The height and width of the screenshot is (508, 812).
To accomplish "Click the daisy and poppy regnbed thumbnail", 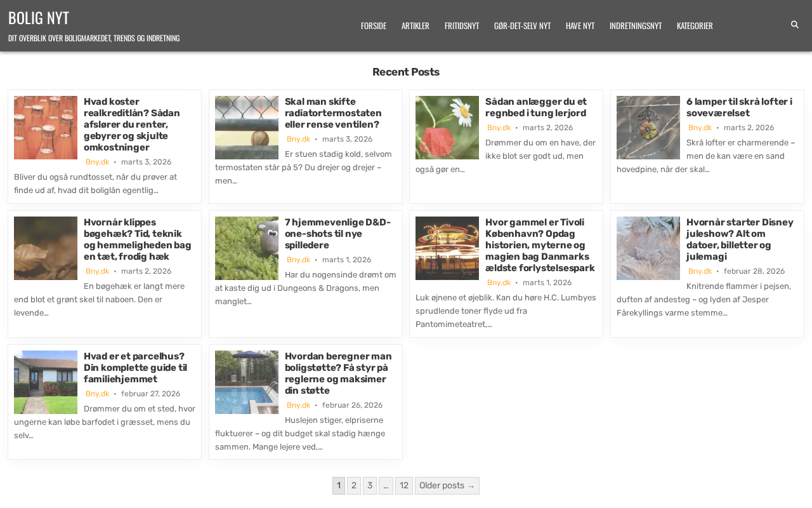I will (x=447, y=128).
